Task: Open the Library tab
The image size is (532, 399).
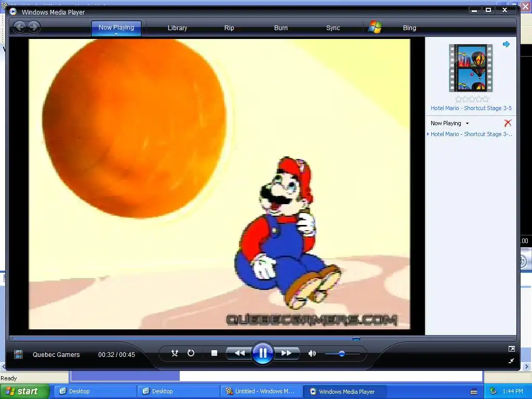Action: (177, 28)
